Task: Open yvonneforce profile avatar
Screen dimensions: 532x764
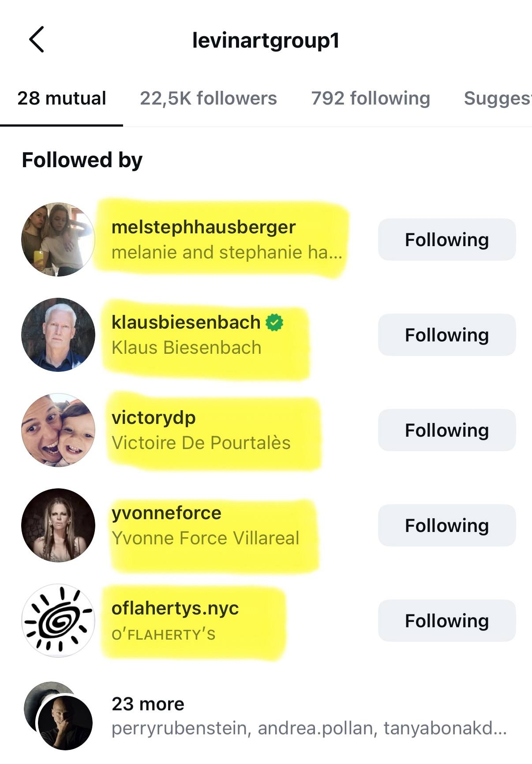Action: [x=58, y=525]
